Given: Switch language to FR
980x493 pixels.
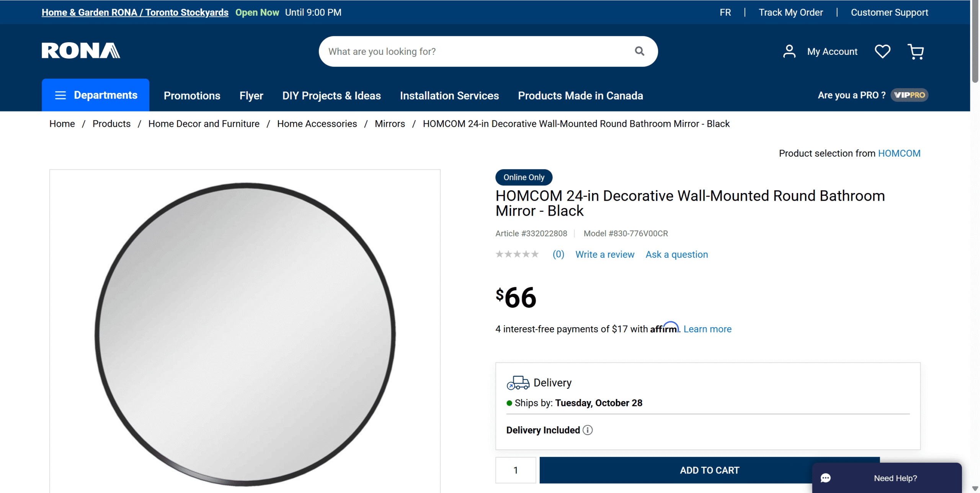Looking at the screenshot, I should tap(725, 12).
